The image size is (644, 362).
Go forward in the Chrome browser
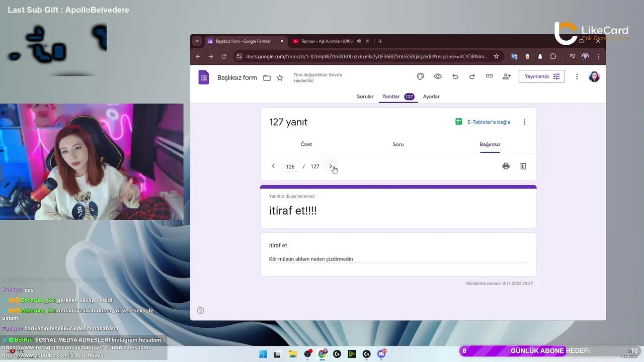coord(211,56)
